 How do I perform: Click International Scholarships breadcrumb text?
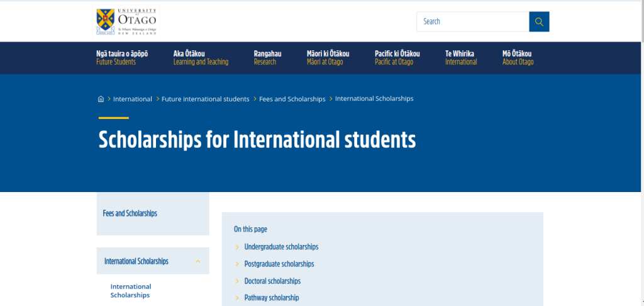tap(374, 99)
